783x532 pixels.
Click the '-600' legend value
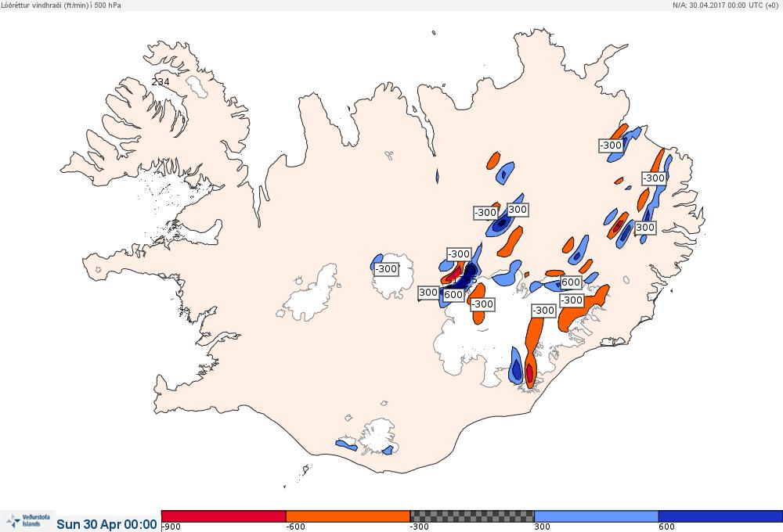click(294, 527)
